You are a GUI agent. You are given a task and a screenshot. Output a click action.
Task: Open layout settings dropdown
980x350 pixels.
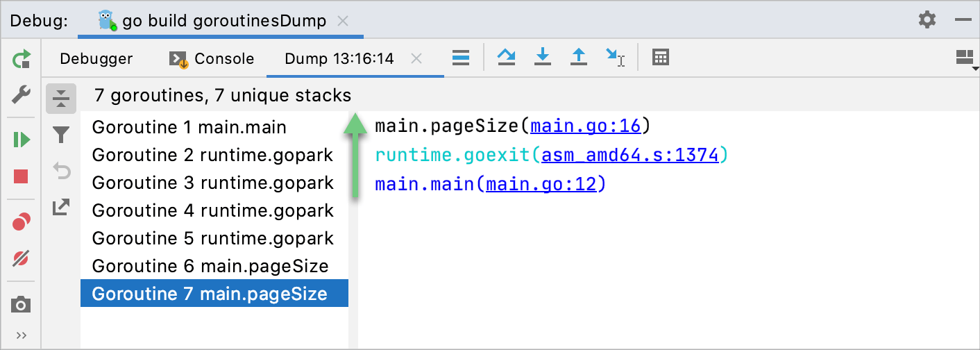pos(966,59)
